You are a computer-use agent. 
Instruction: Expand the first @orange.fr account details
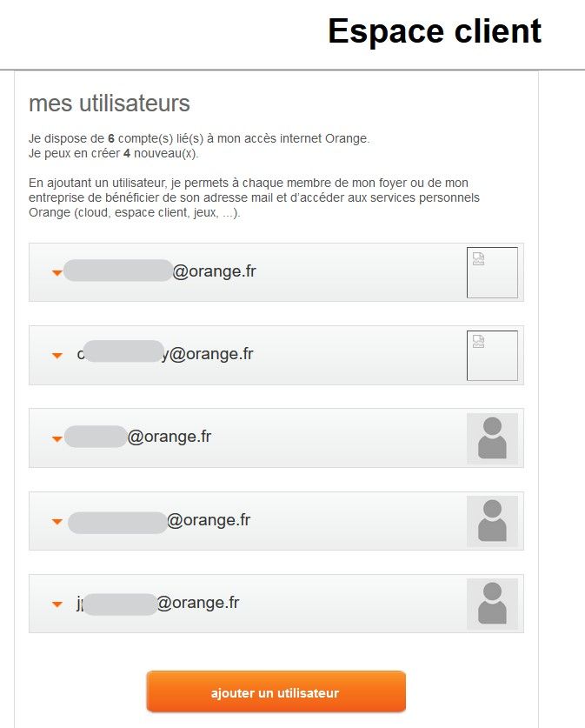[57, 272]
